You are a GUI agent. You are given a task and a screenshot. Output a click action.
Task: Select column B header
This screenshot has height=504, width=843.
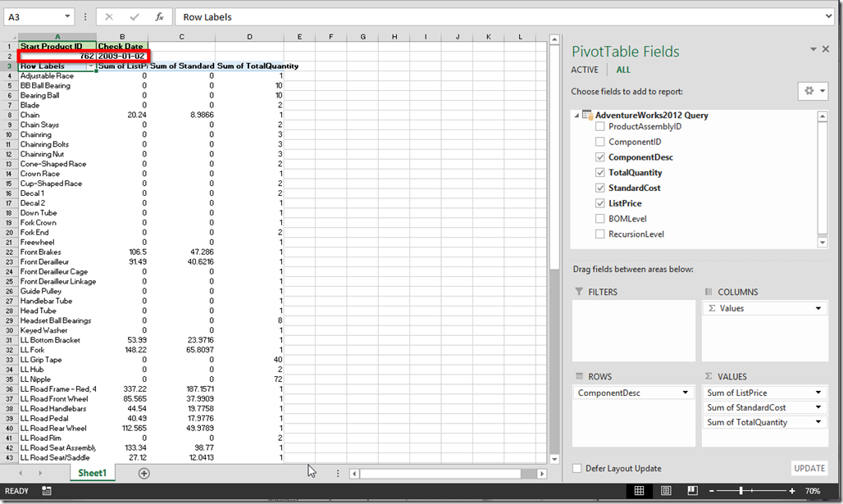[122, 37]
